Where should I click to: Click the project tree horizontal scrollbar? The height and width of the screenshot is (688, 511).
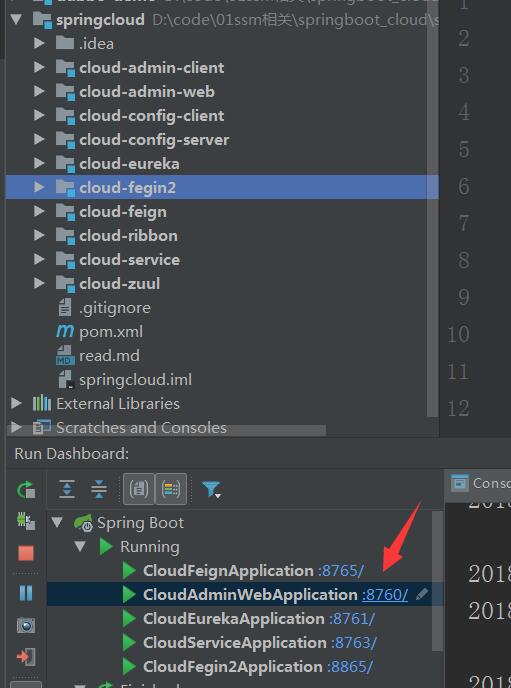click(x=167, y=430)
